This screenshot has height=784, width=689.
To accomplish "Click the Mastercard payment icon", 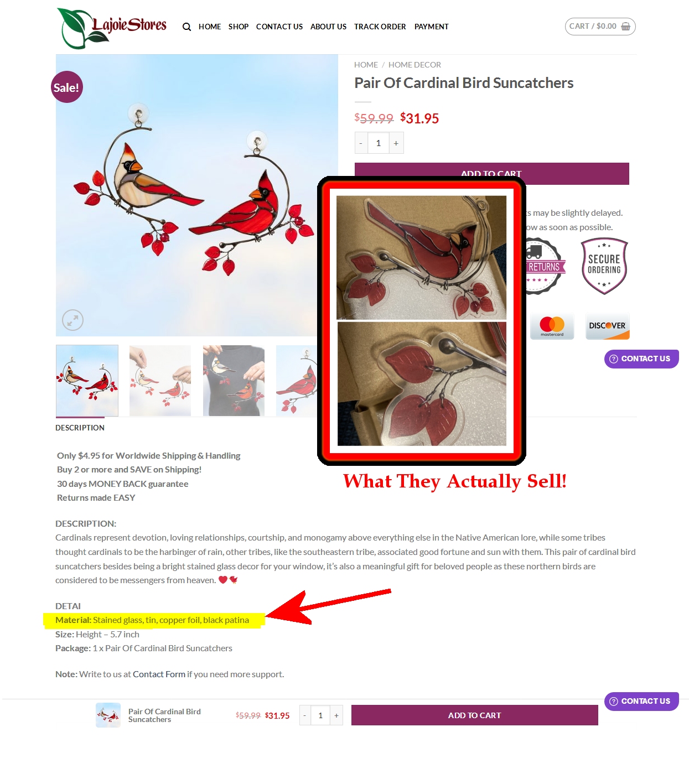I will click(552, 326).
